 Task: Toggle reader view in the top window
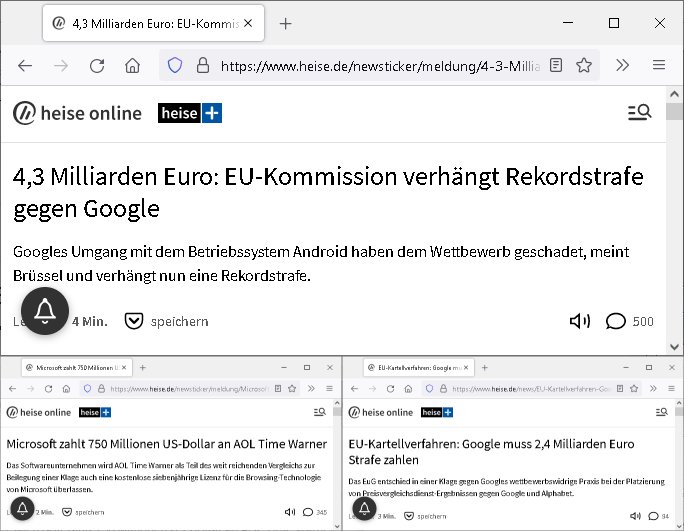[x=556, y=65]
